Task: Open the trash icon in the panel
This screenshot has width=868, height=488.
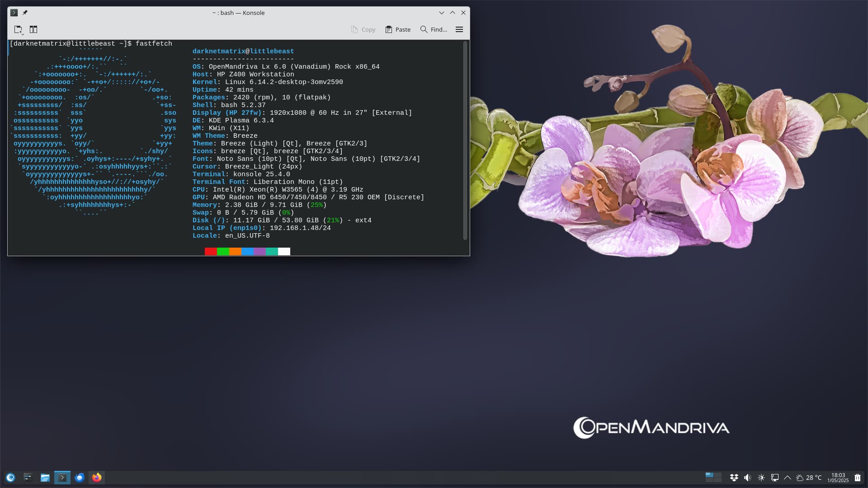Action: tap(858, 478)
